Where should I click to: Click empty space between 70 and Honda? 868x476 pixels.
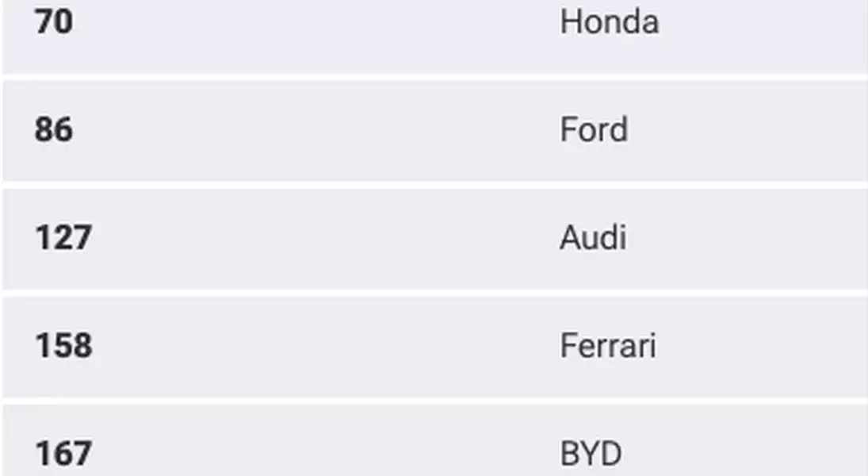(315, 23)
